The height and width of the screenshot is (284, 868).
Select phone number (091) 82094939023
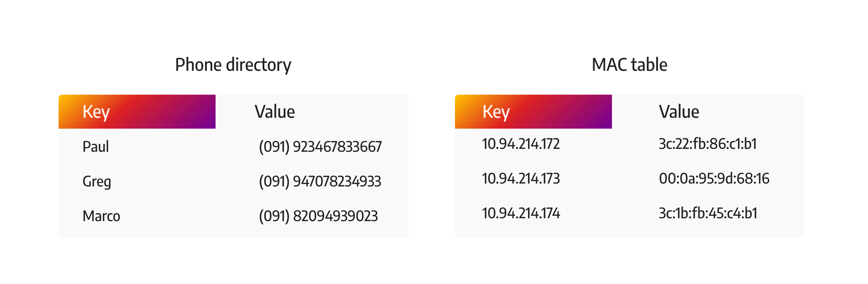click(318, 216)
